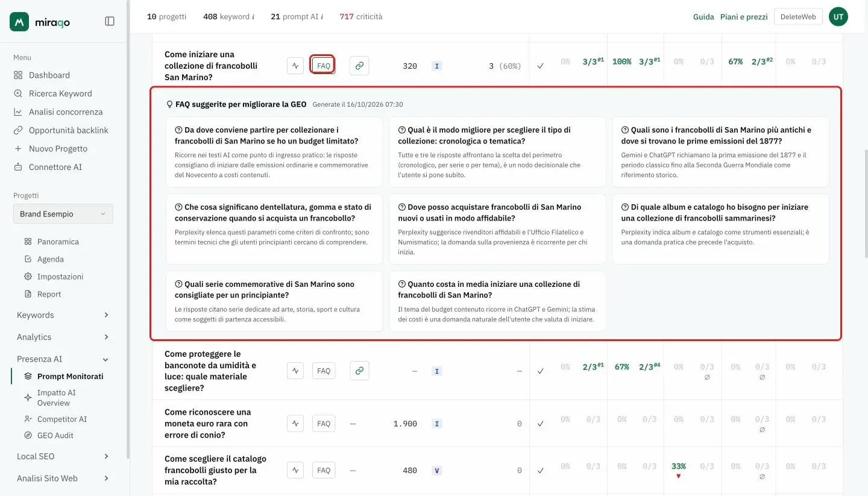Collapse the sidebar panel toggle icon
This screenshot has height=496, width=868.
tap(110, 21)
